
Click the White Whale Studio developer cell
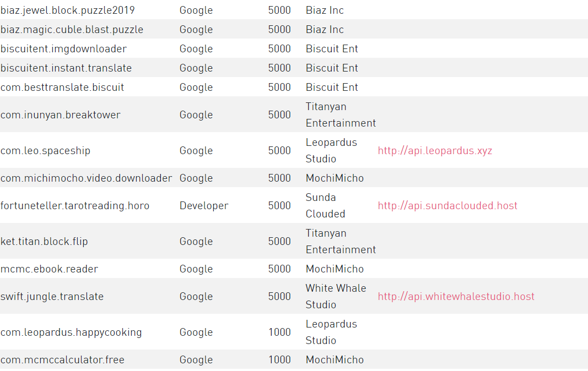(x=336, y=296)
